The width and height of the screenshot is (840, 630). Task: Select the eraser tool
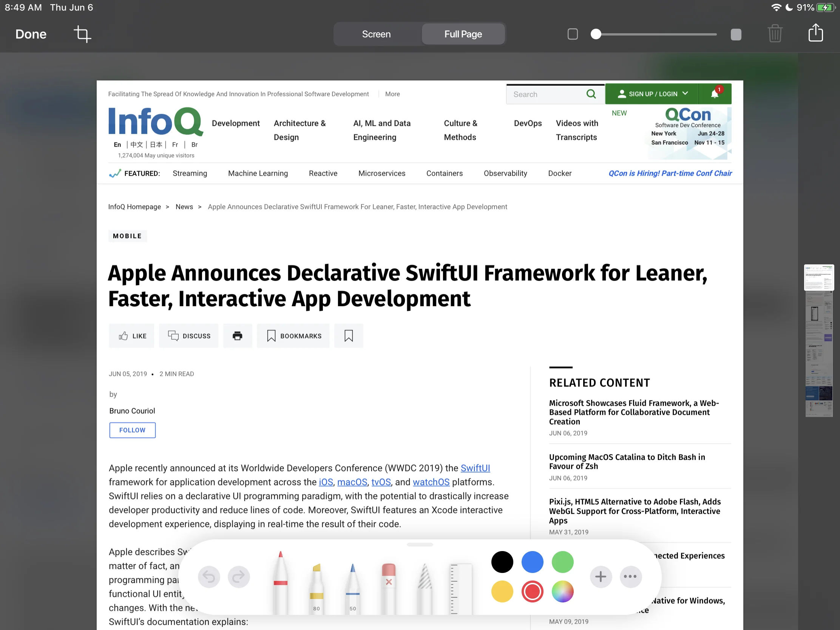pos(389,588)
